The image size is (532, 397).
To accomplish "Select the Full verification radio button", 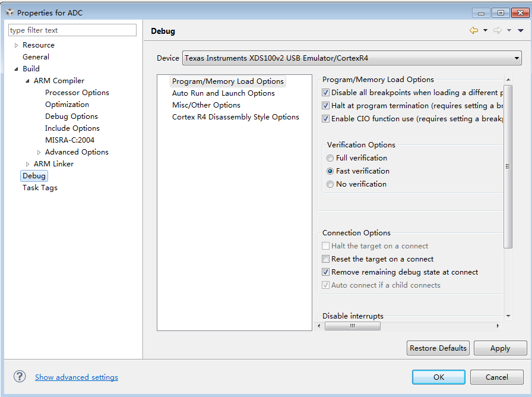I will [x=330, y=158].
